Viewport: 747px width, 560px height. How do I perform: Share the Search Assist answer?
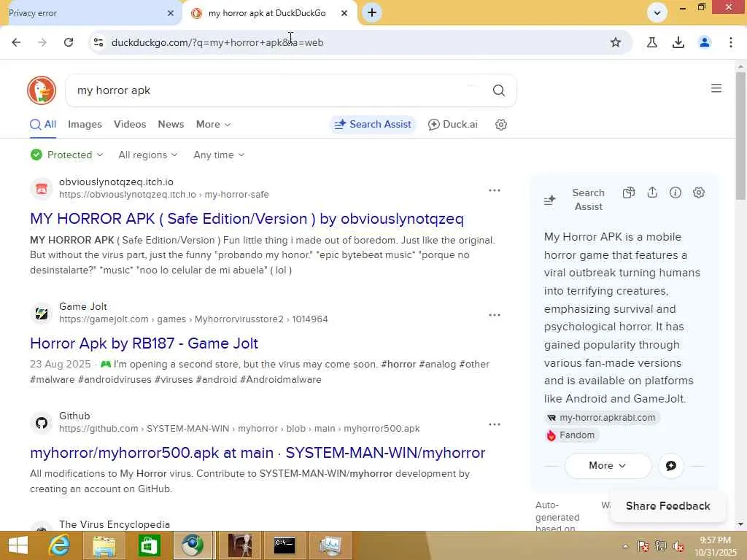(652, 192)
